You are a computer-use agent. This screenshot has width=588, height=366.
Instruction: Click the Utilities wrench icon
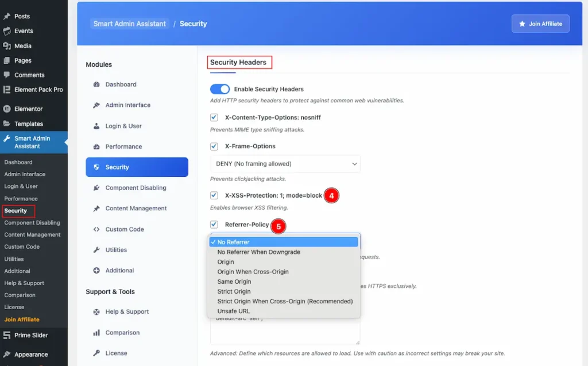pos(96,249)
